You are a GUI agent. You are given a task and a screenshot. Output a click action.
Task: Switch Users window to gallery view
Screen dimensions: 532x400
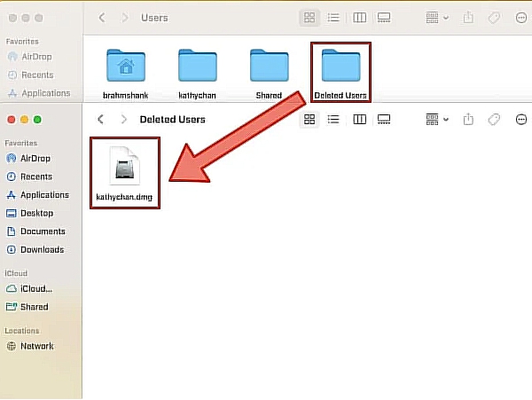pyautogui.click(x=384, y=18)
